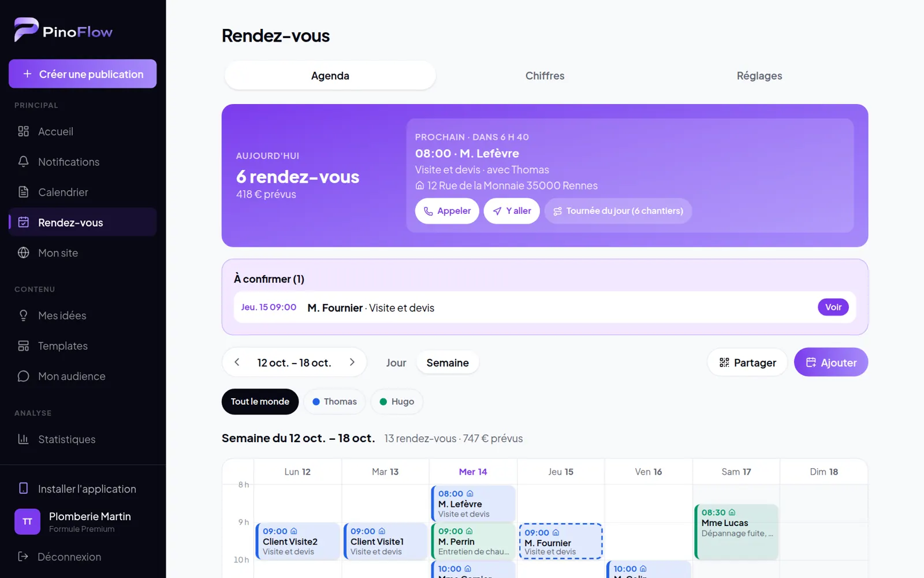
Task: Click the Accueil grid icon
Action: tap(23, 131)
